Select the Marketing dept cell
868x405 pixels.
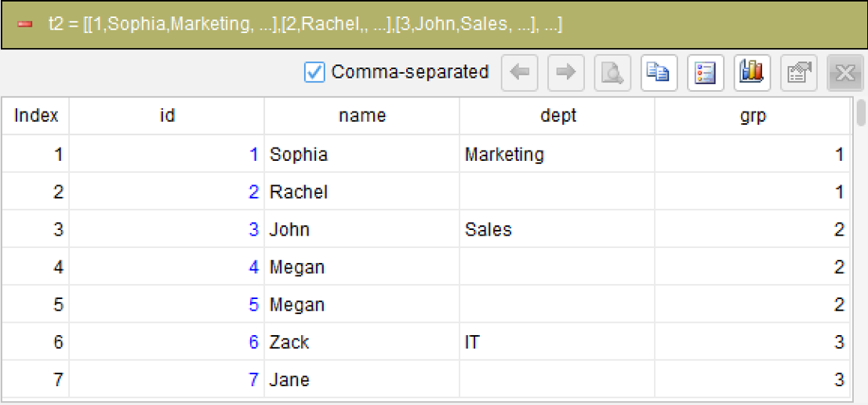pos(557,154)
